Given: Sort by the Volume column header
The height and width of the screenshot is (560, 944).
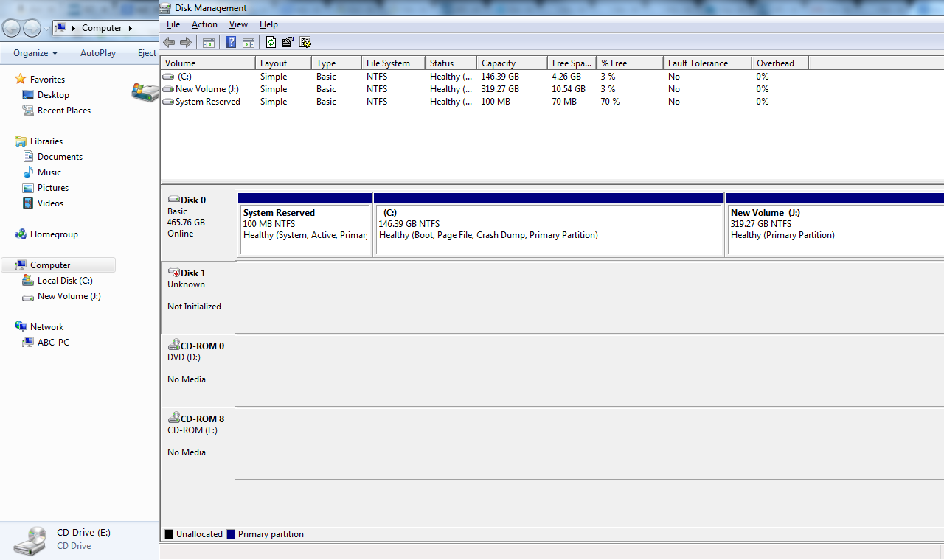Looking at the screenshot, I should [208, 63].
